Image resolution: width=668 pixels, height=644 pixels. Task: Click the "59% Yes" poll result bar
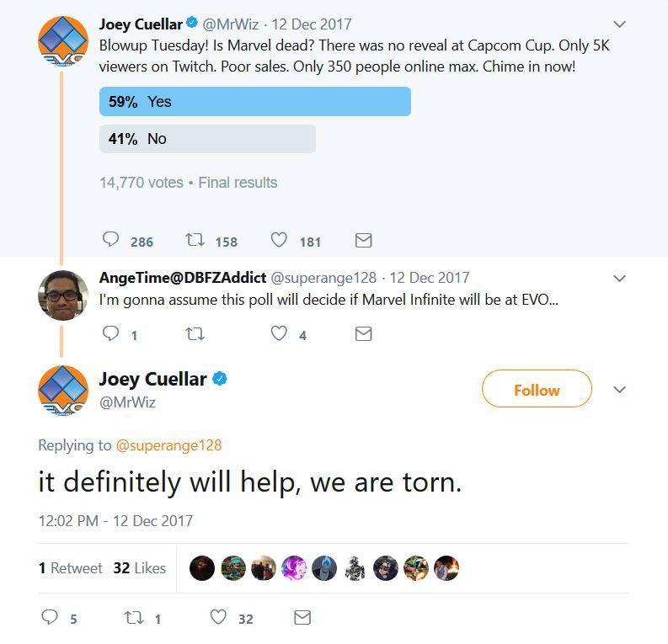pos(254,102)
